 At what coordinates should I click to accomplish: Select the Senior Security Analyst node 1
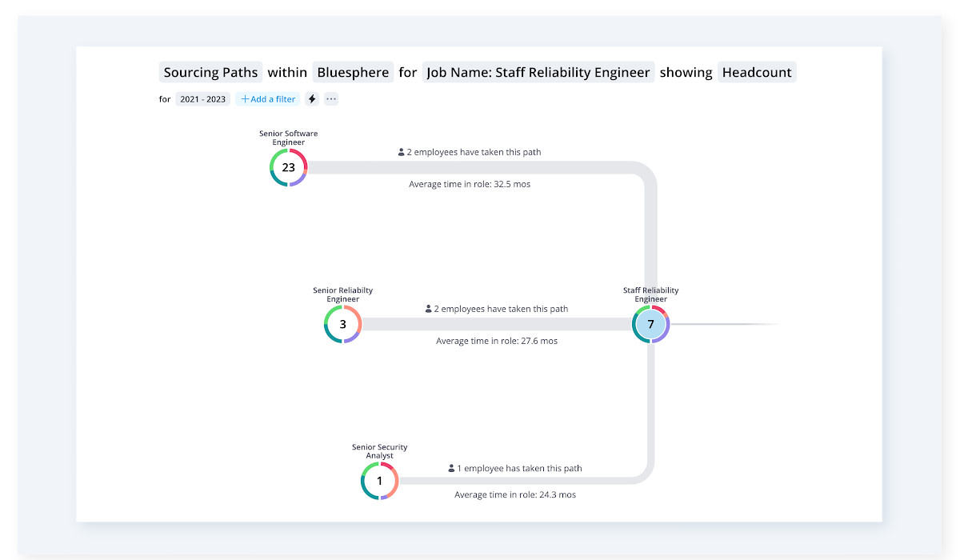(380, 481)
